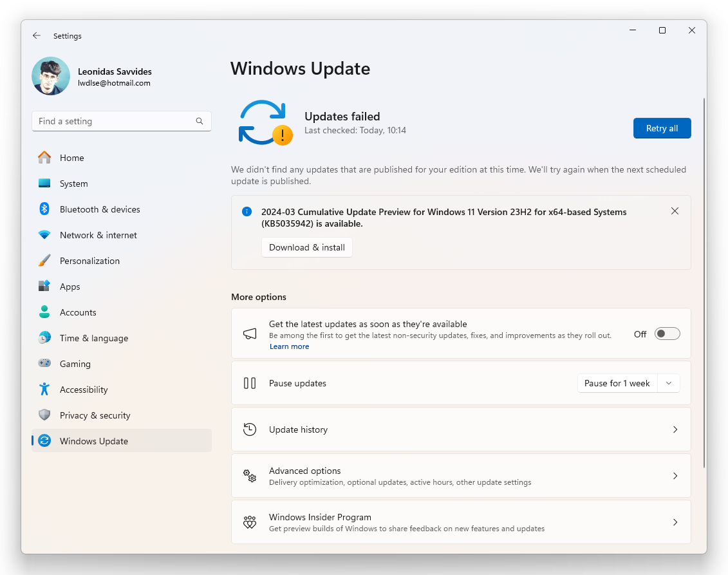Select Accessibility label in sidebar
Image resolution: width=728 pixels, height=575 pixels.
point(84,390)
